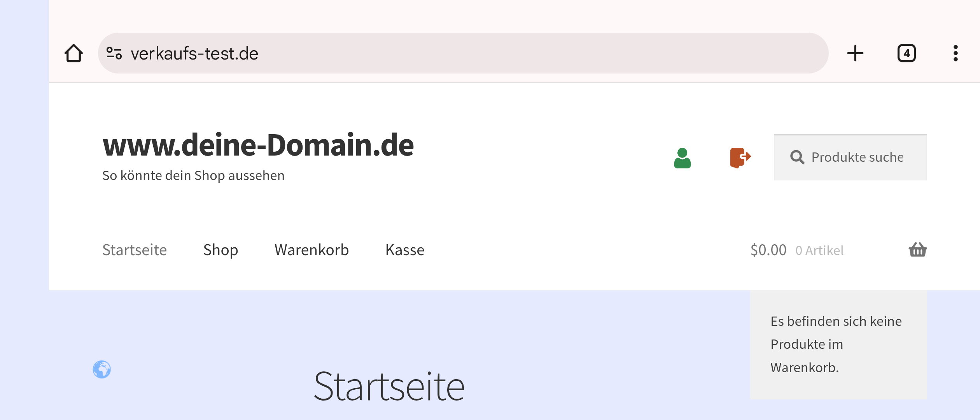
Task: Go to the Warenkorb page
Action: 311,250
